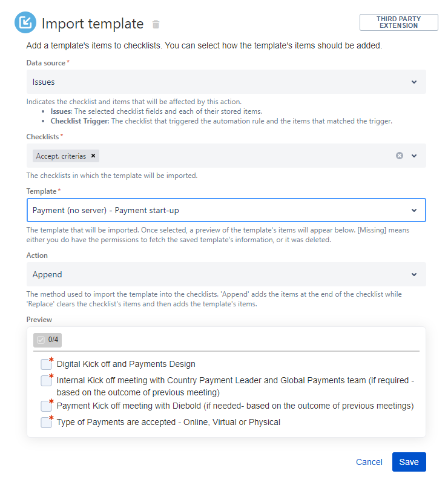Delete action using the trash icon
The image size is (448, 491).
click(x=156, y=24)
